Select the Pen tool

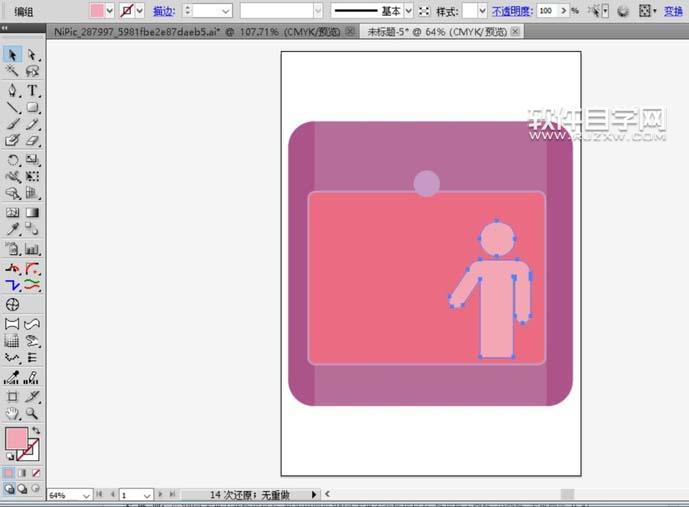tap(12, 90)
